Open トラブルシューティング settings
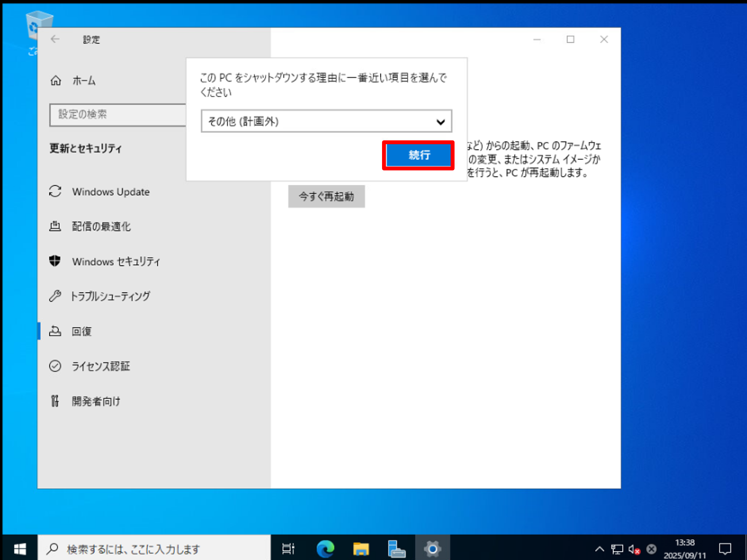Screen dimensions: 747x560 (x=111, y=296)
